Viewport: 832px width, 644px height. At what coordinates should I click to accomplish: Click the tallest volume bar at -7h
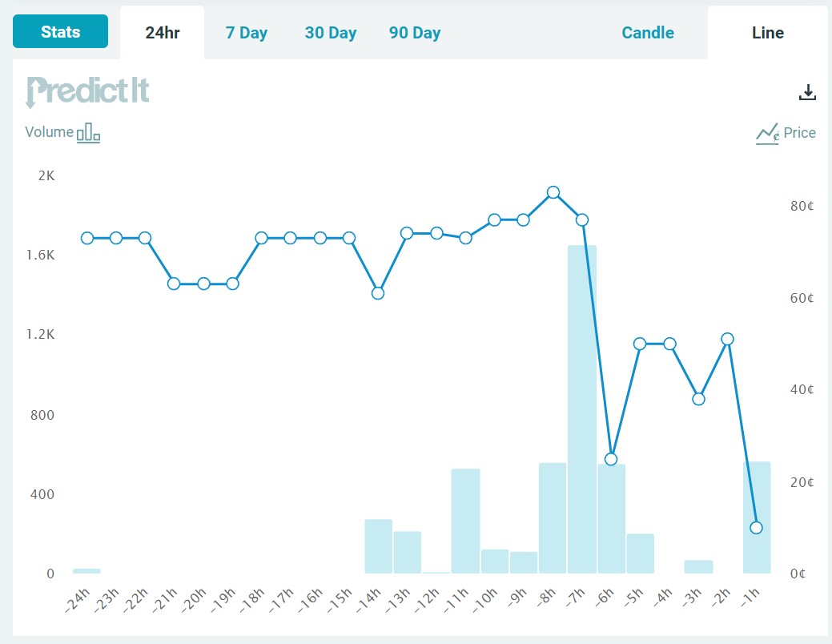click(582, 409)
